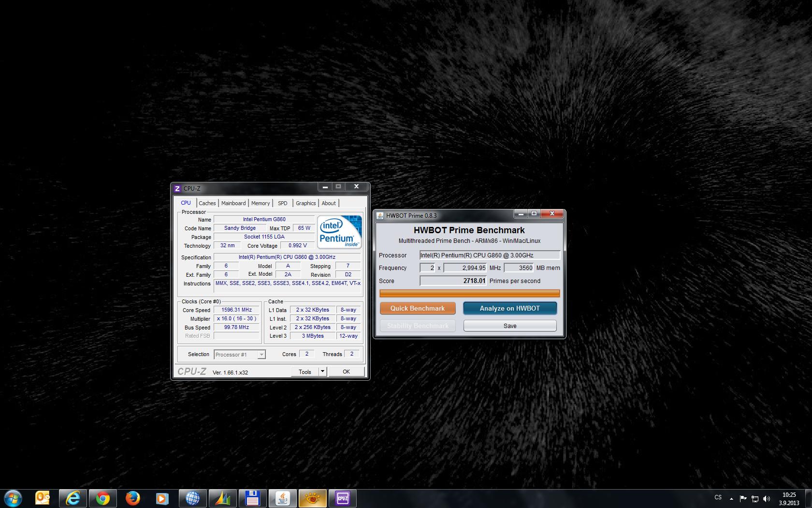The image size is (812, 508).
Task: Click the 65 W Max TDP value
Action: point(304,228)
